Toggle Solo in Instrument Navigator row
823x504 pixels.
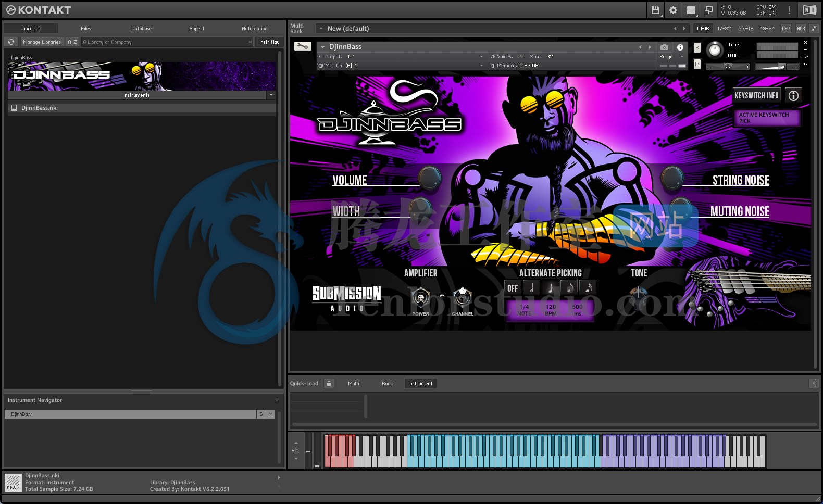click(x=261, y=414)
